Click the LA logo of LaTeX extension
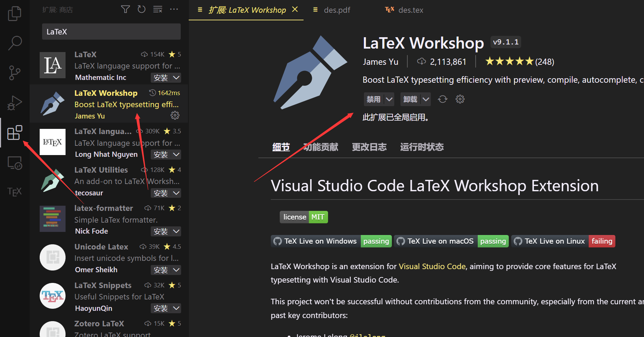This screenshot has height=337, width=644. click(52, 65)
